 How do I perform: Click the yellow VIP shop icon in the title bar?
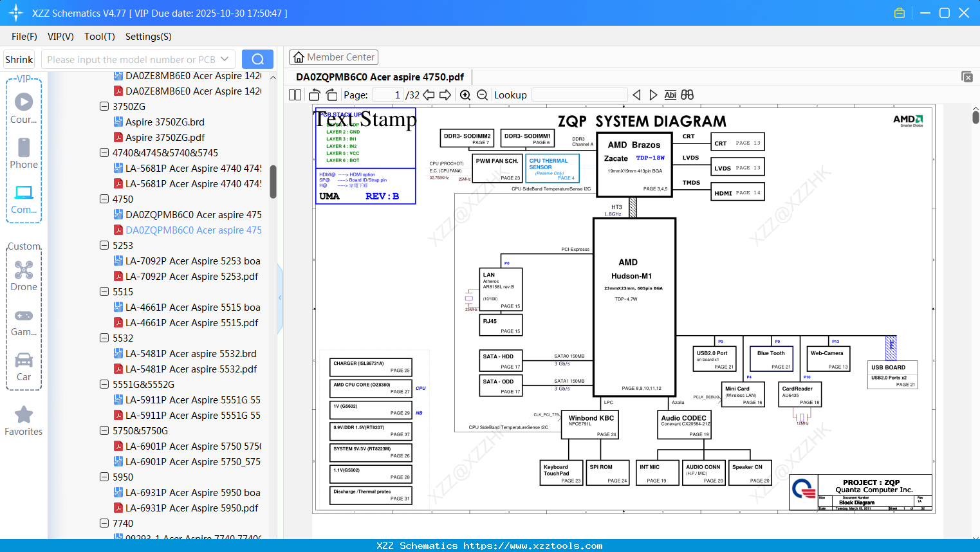(x=900, y=13)
